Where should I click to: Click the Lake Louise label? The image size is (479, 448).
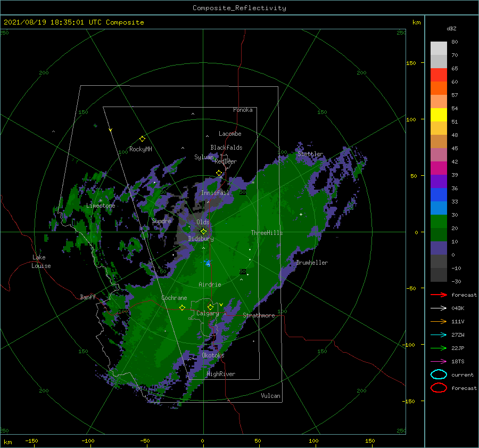[x=41, y=262]
